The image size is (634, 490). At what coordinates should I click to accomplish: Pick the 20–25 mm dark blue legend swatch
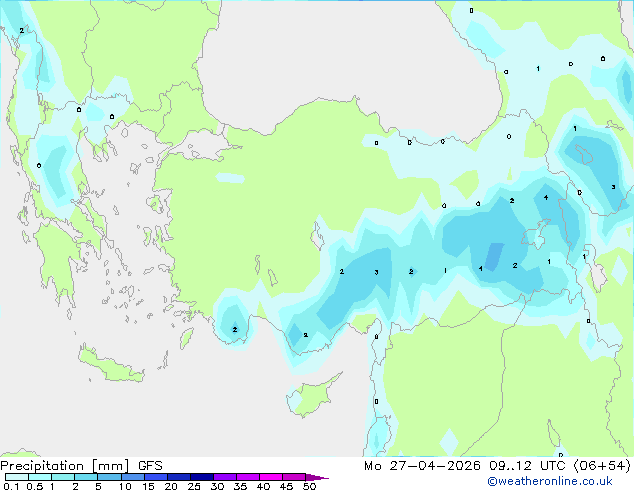[178, 477]
